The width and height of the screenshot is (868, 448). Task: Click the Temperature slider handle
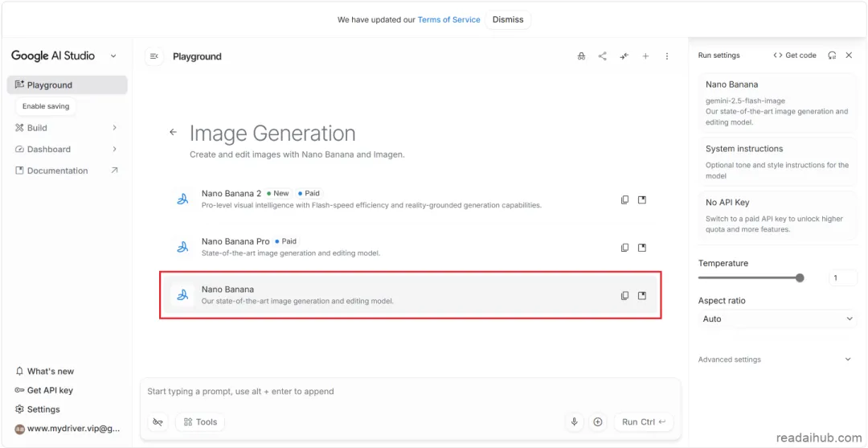(800, 277)
